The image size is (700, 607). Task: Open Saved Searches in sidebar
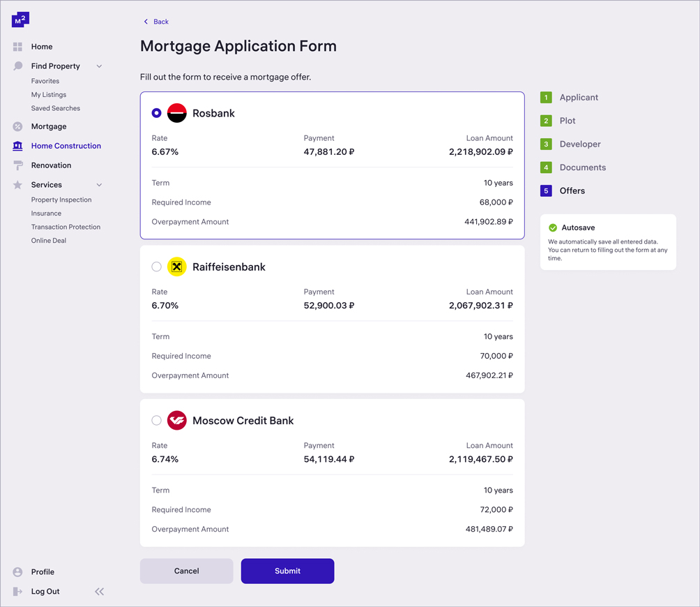pyautogui.click(x=56, y=108)
